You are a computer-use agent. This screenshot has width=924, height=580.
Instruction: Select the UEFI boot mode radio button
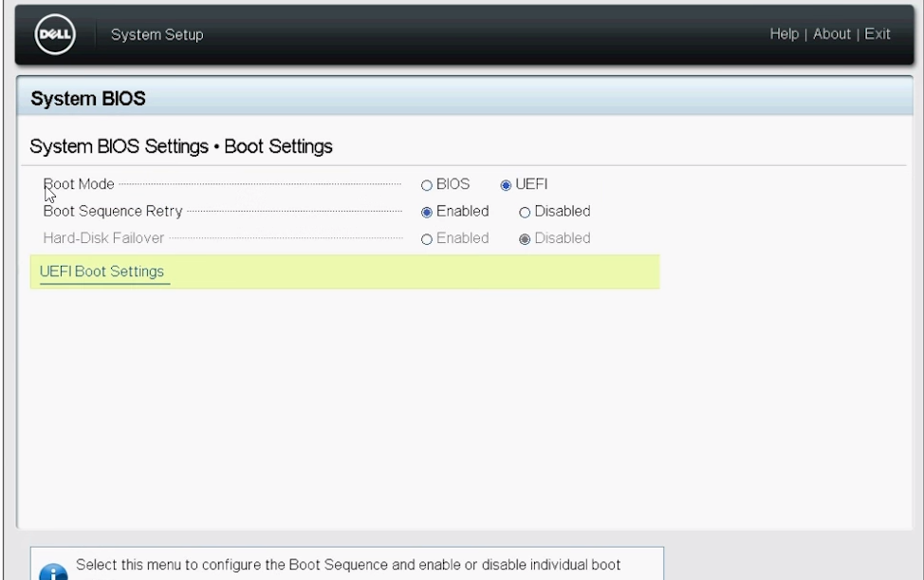(x=504, y=183)
